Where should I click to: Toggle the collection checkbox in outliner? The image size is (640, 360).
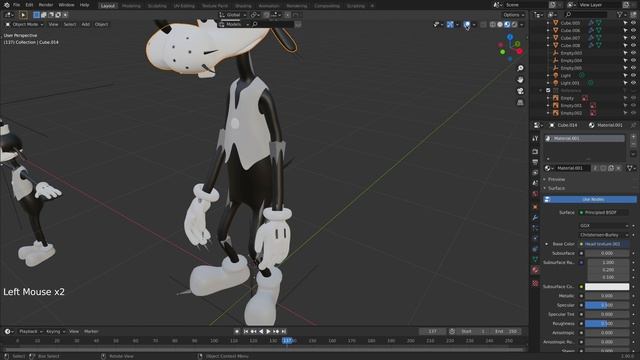click(x=548, y=91)
